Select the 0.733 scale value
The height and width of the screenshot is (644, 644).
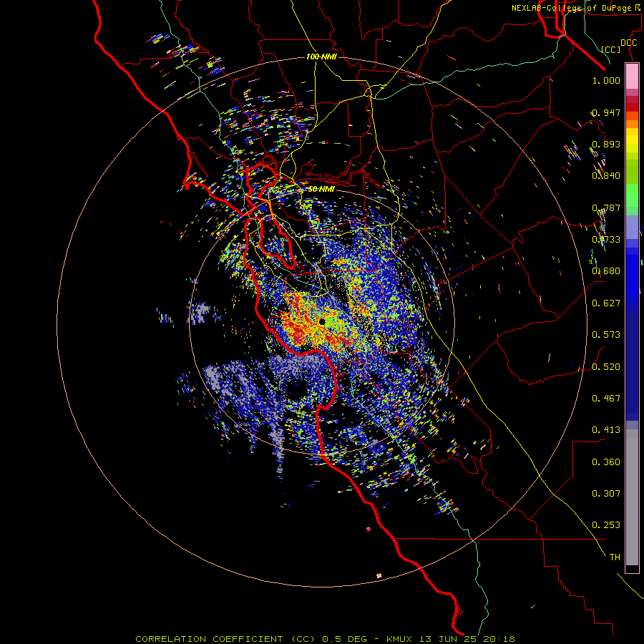[x=606, y=240]
